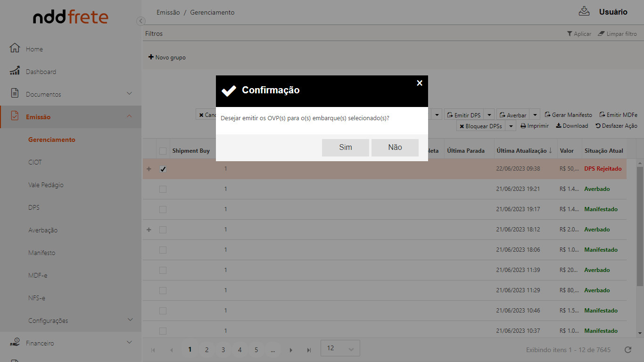Select Vale Pedágio in the sidebar
This screenshot has height=362, width=644.
pos(46,185)
